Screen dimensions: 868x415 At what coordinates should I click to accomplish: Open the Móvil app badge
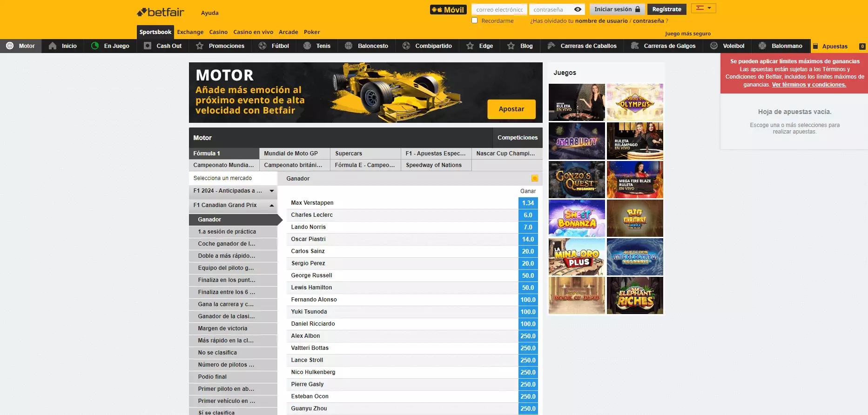point(448,9)
